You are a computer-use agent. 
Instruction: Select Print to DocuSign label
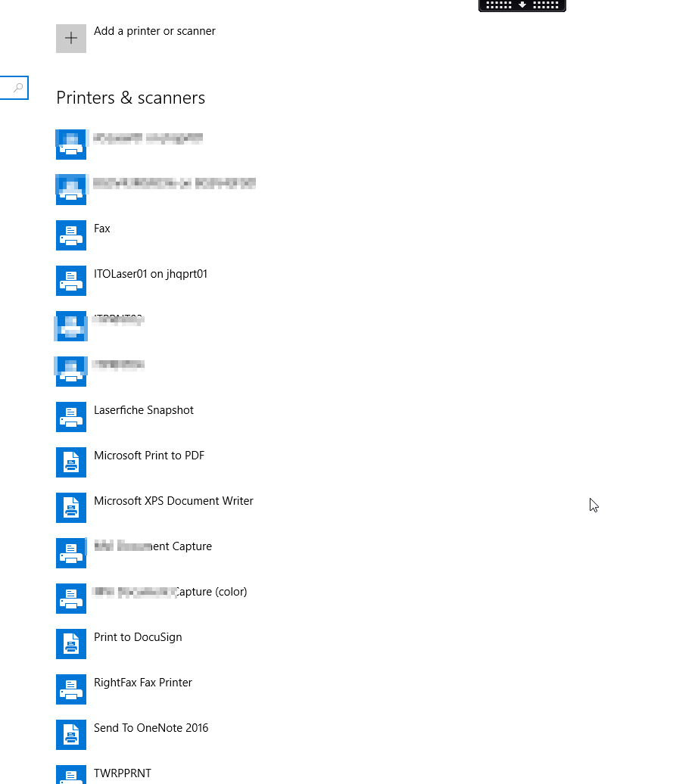[138, 637]
